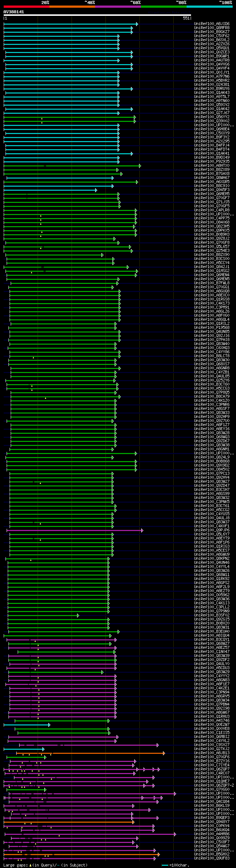The height and width of the screenshot is (868, 236).
Task: Select label UniRef100_C9SV27
Action: tap(212, 745)
